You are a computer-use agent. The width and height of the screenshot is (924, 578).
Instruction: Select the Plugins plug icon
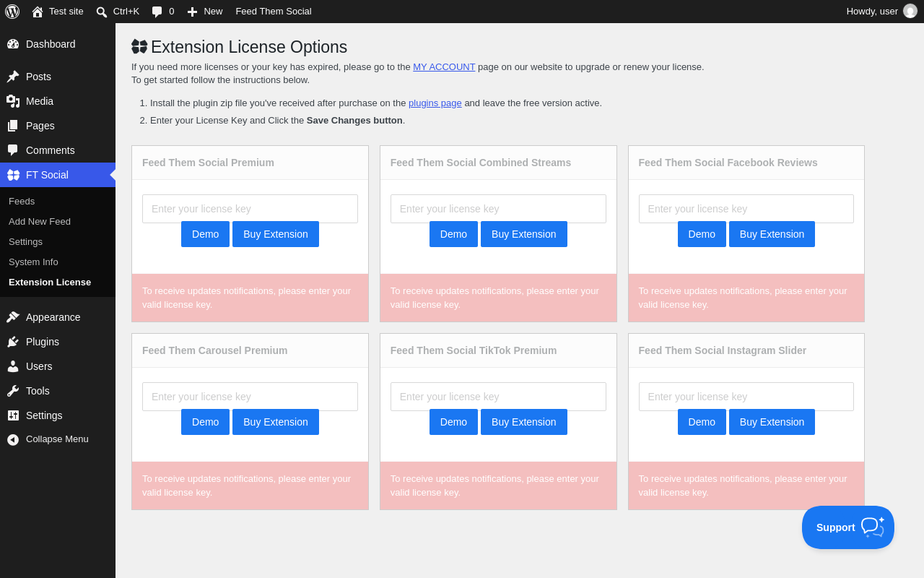13,342
